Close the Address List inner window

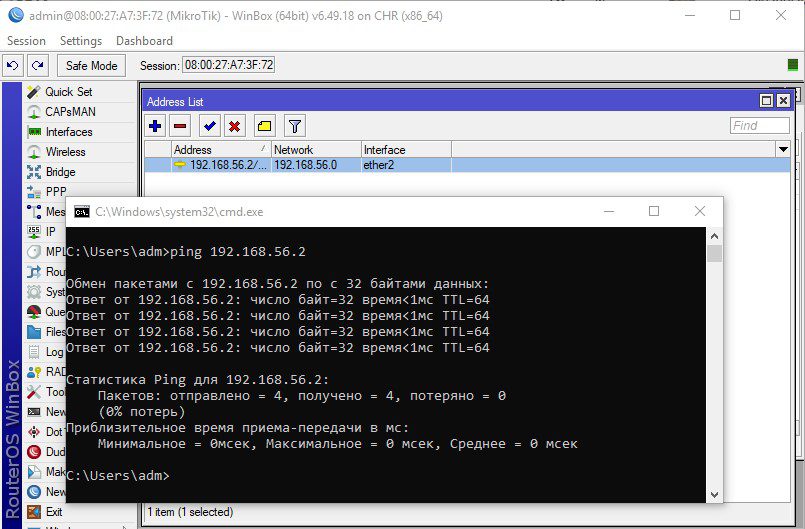click(783, 101)
